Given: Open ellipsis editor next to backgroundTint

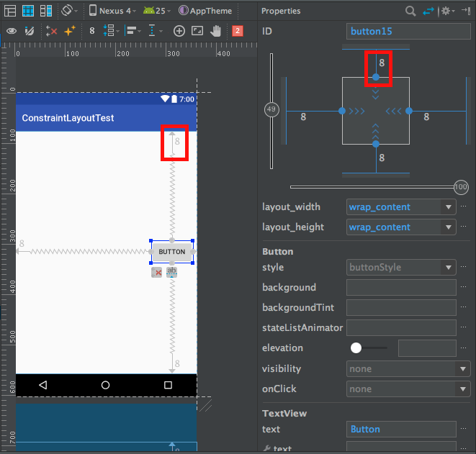Looking at the screenshot, I should 463,307.
